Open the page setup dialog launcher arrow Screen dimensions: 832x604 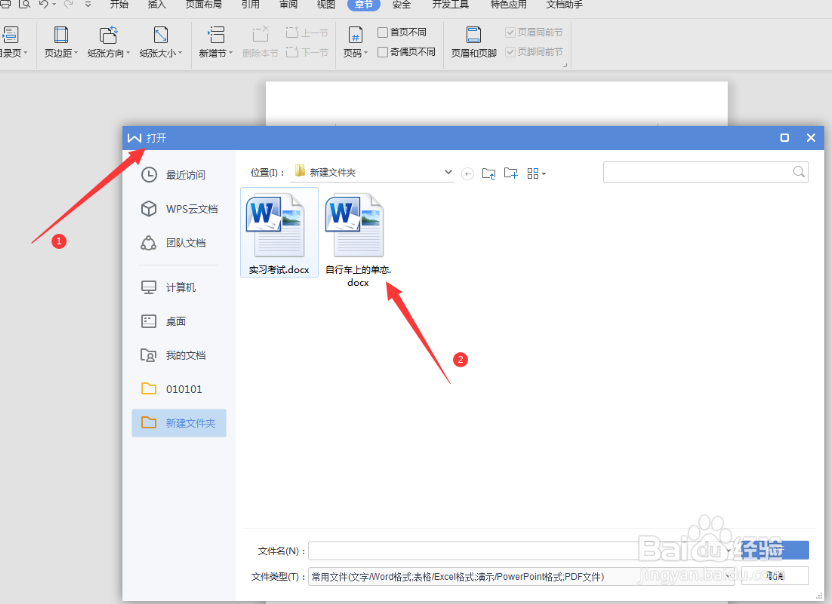[x=565, y=65]
